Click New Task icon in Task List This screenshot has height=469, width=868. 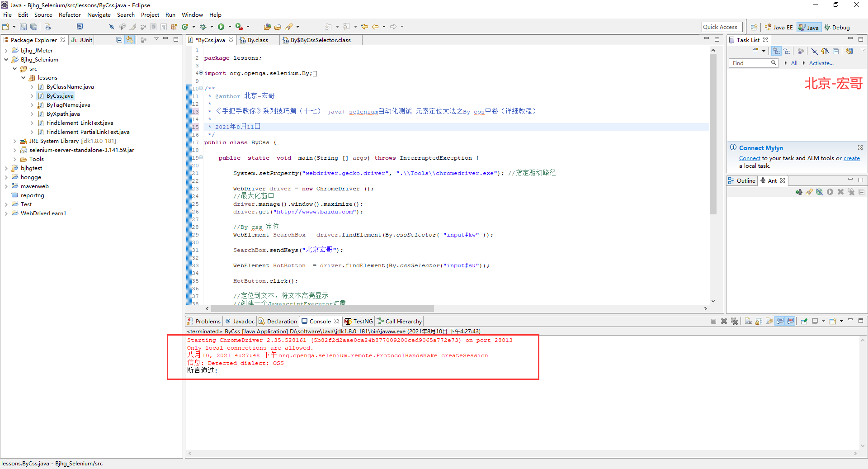[x=755, y=52]
